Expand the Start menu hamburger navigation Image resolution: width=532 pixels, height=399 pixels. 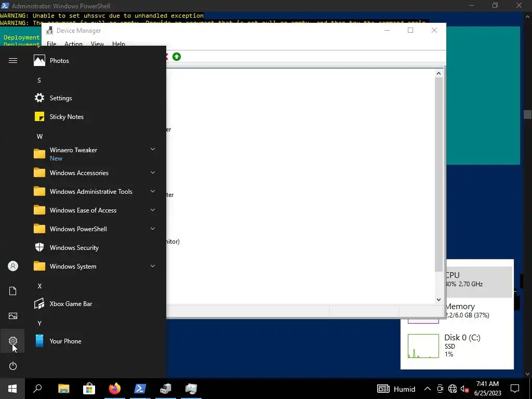pyautogui.click(x=13, y=61)
